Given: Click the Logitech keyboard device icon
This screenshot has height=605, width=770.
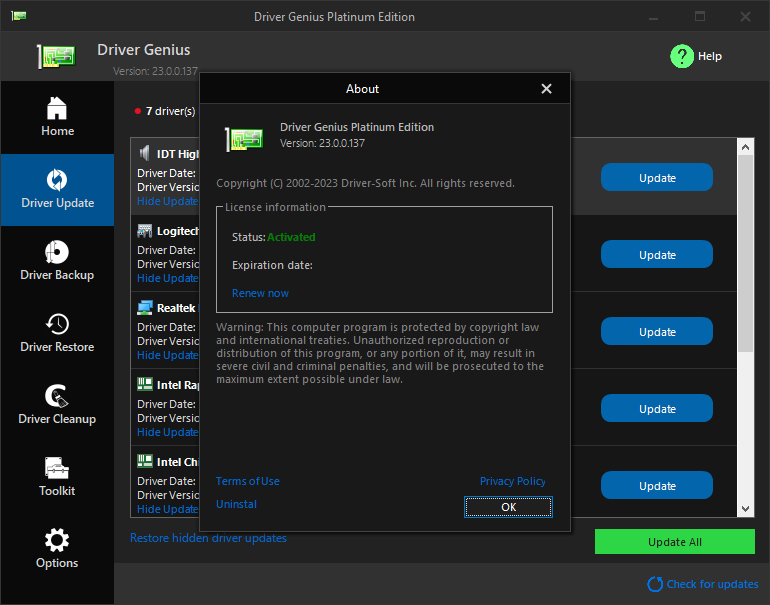Looking at the screenshot, I should click(x=144, y=231).
